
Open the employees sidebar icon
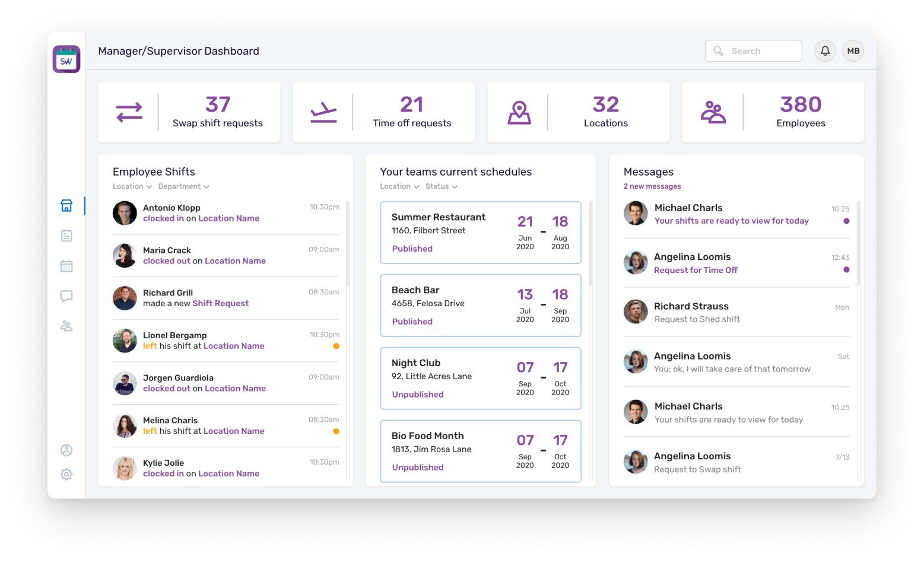pyautogui.click(x=66, y=326)
